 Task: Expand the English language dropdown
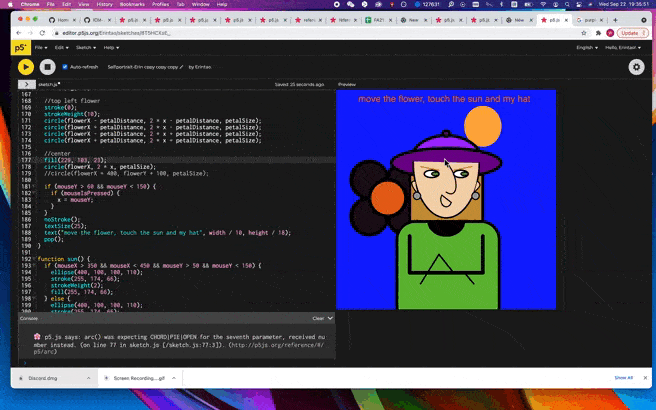588,47
